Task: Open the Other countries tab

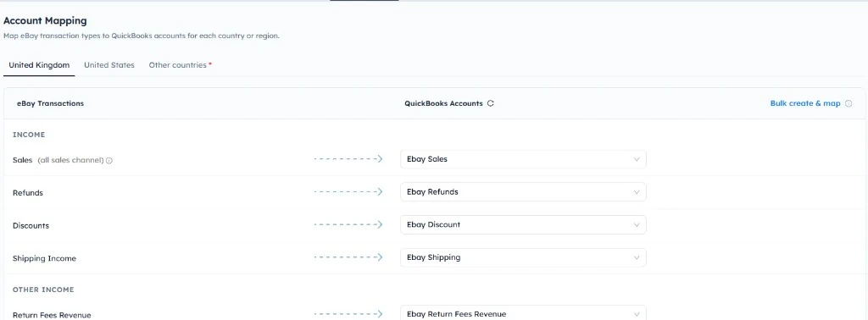Action: point(181,65)
